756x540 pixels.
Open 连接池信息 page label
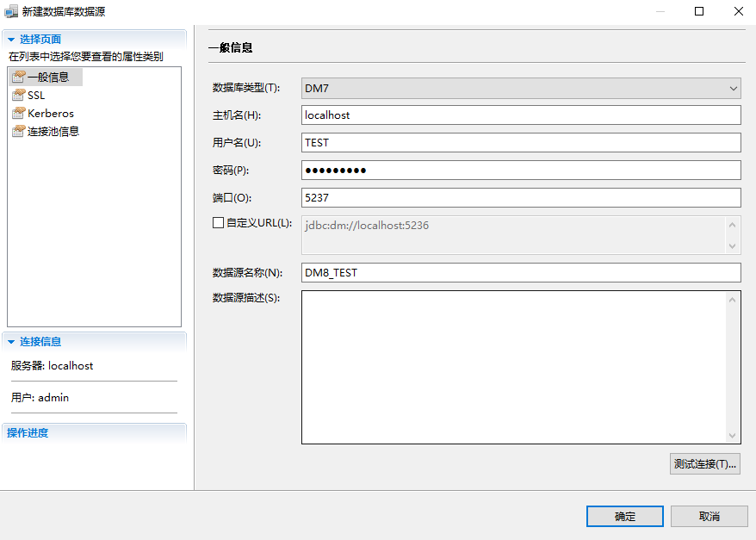(x=53, y=131)
